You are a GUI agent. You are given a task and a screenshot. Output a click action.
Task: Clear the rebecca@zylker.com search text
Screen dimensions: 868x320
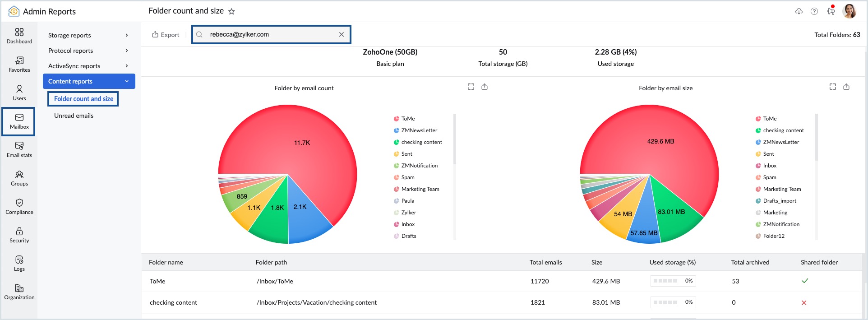coord(341,34)
